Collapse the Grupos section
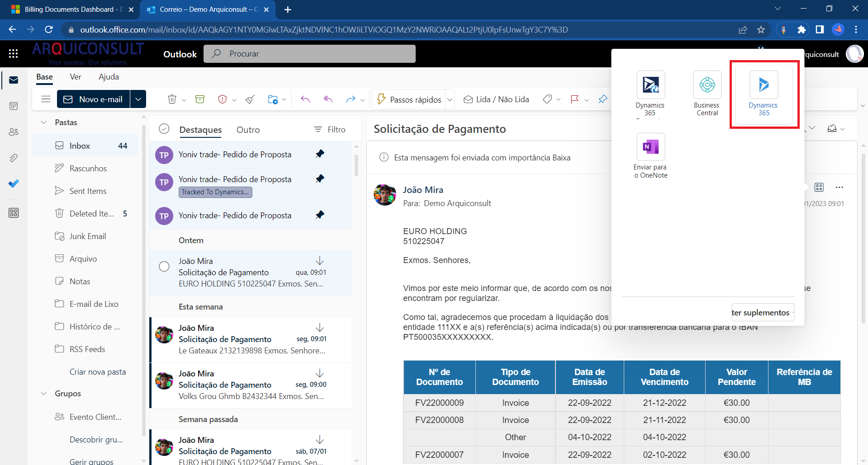Viewport: 868px width, 465px height. click(x=44, y=393)
